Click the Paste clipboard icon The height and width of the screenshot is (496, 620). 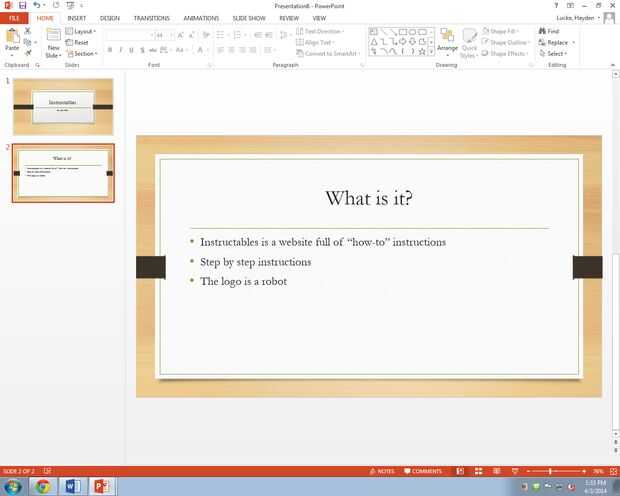[12, 36]
